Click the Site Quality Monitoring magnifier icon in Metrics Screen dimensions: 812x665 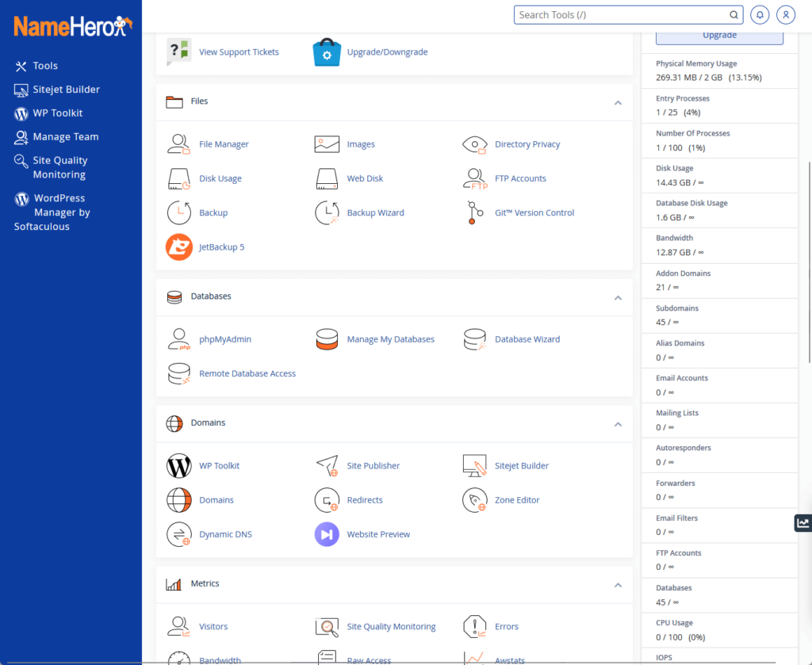[x=327, y=627]
